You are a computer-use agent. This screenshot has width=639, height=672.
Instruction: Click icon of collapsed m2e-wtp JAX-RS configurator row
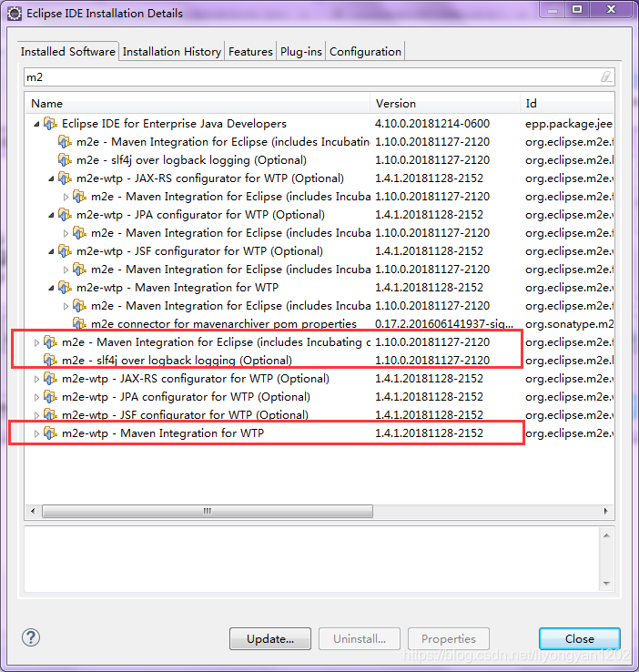(x=51, y=379)
